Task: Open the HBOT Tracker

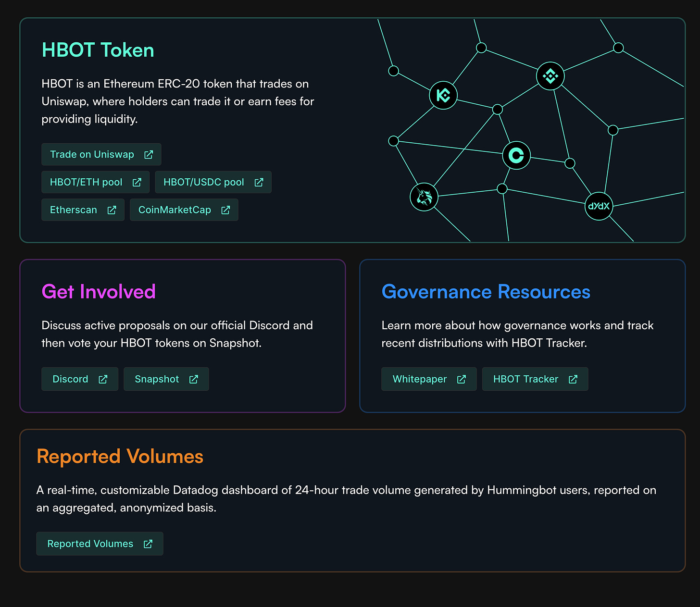Action: pyautogui.click(x=535, y=379)
